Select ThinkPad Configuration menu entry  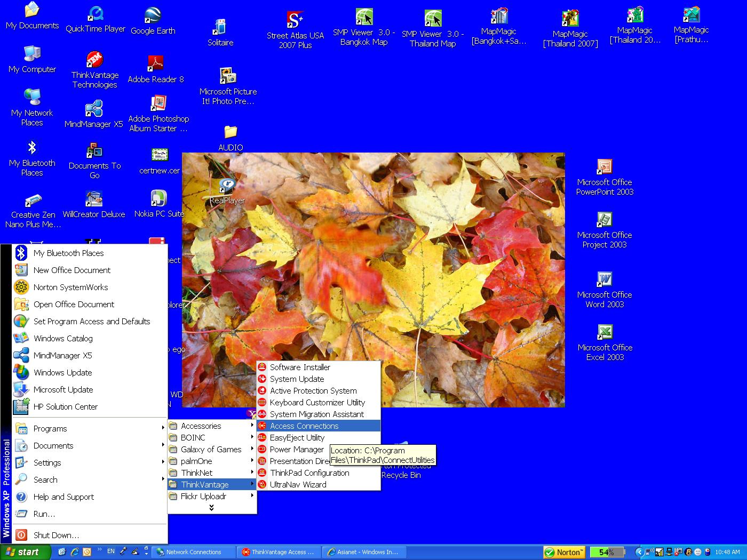click(319, 473)
